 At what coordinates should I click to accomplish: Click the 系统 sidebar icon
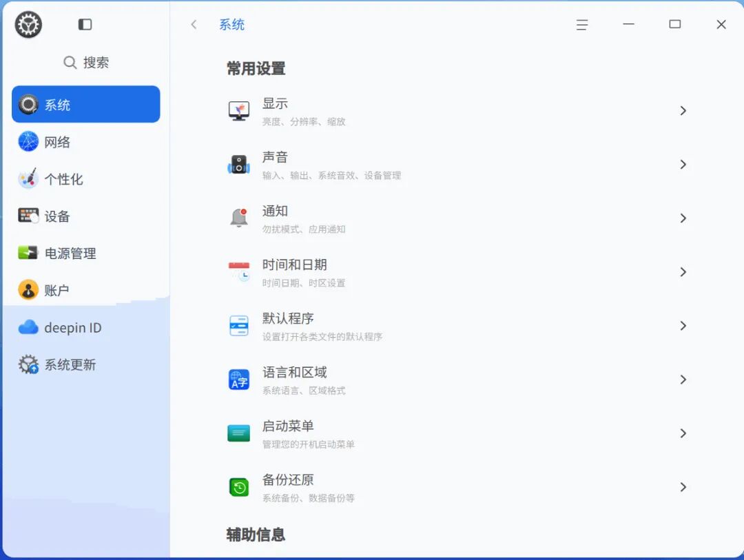(x=28, y=105)
